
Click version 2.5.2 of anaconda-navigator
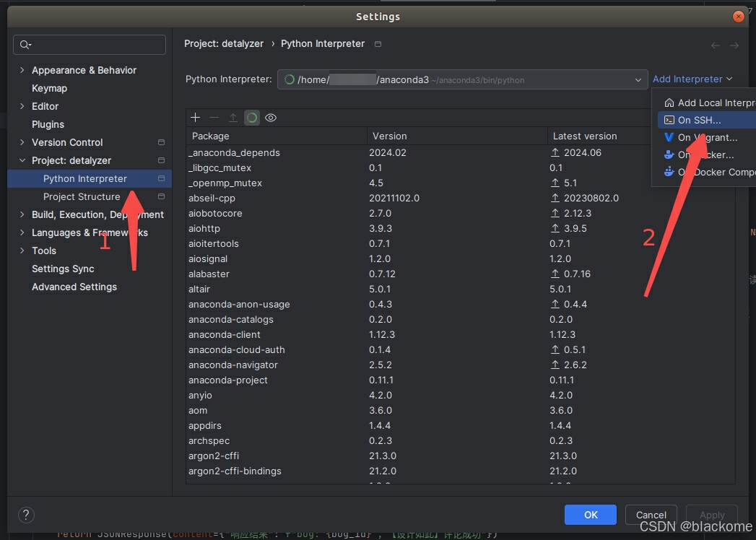(381, 365)
